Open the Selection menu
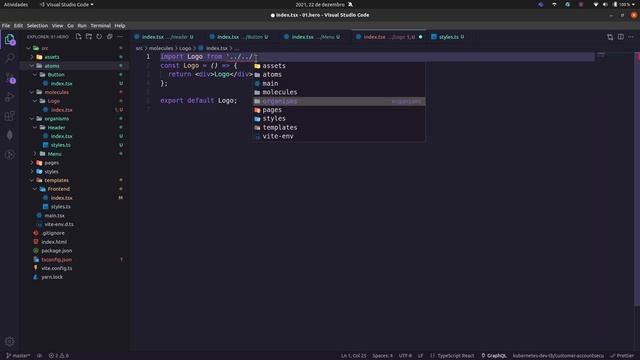Viewport: 640px width, 360px height. 37,25
